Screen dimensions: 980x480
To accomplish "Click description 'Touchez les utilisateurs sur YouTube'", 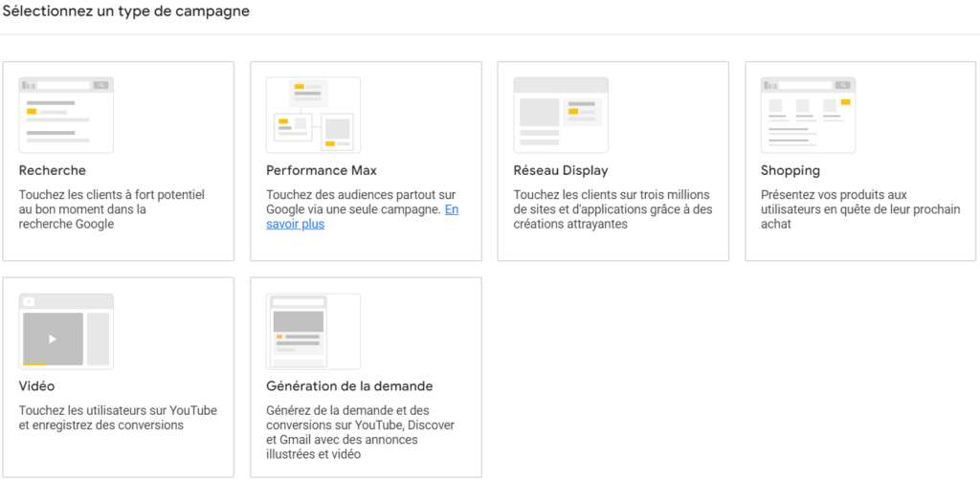I will point(118,418).
